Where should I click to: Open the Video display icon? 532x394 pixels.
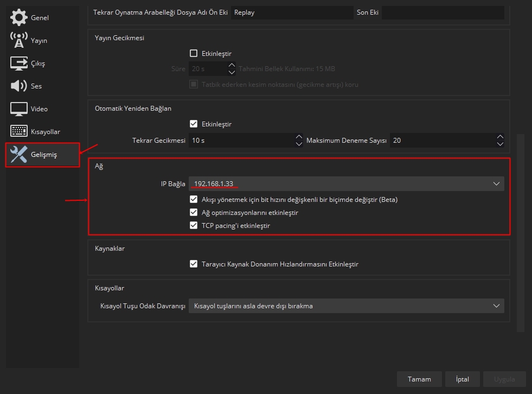(x=18, y=109)
